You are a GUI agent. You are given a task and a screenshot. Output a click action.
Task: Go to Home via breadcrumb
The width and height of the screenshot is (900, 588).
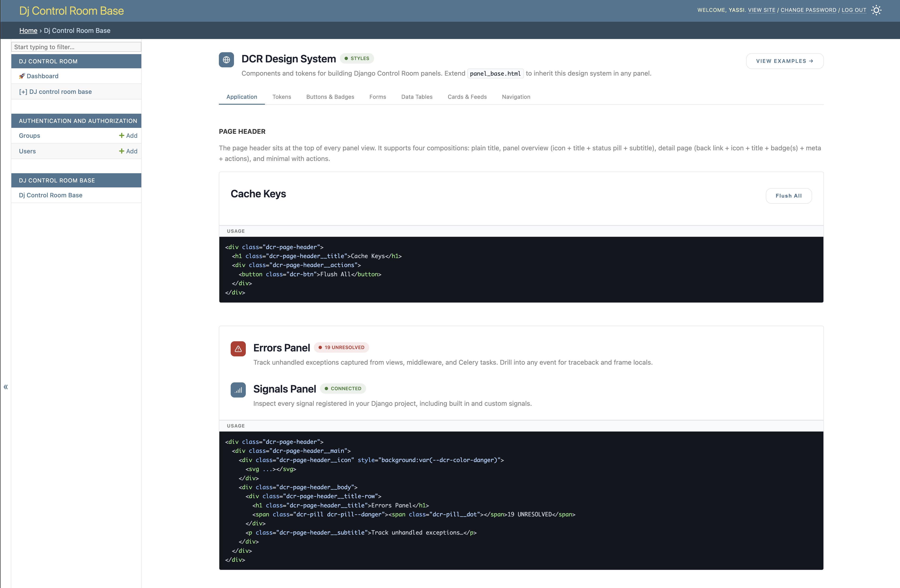pos(28,31)
